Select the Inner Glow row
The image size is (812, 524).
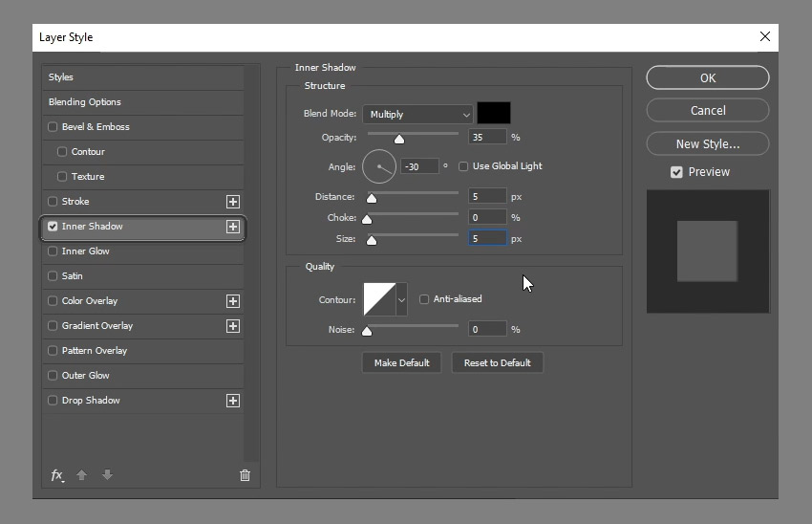coord(143,251)
